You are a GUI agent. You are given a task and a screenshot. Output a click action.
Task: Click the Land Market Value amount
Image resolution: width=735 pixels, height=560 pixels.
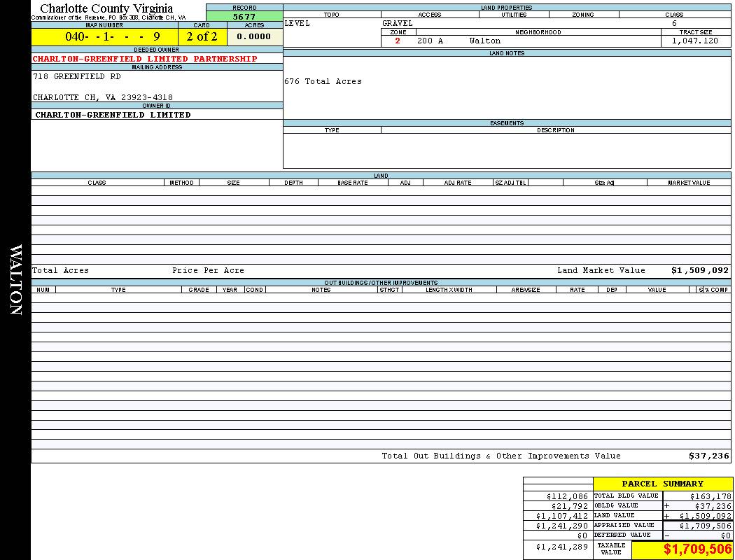point(699,270)
